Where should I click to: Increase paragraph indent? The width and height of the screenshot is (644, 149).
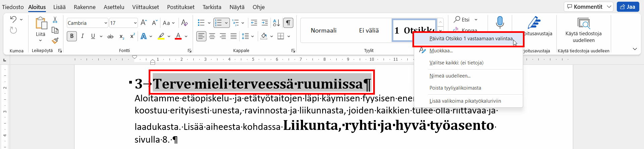pos(265,23)
